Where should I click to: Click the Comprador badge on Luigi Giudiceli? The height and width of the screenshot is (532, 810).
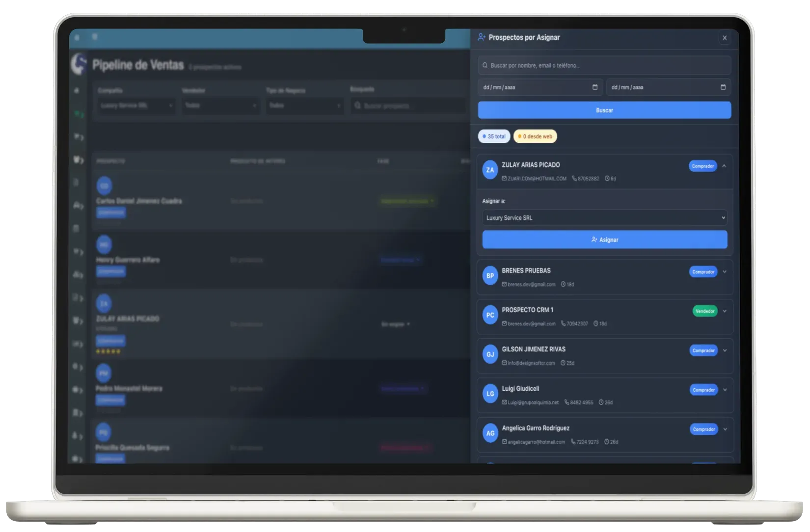pyautogui.click(x=703, y=390)
